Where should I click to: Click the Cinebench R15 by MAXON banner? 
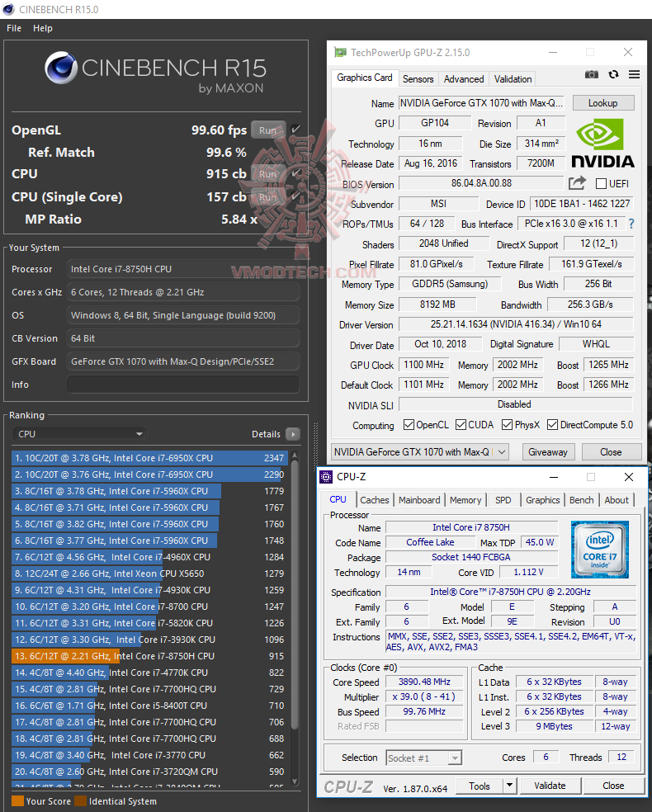tap(155, 74)
